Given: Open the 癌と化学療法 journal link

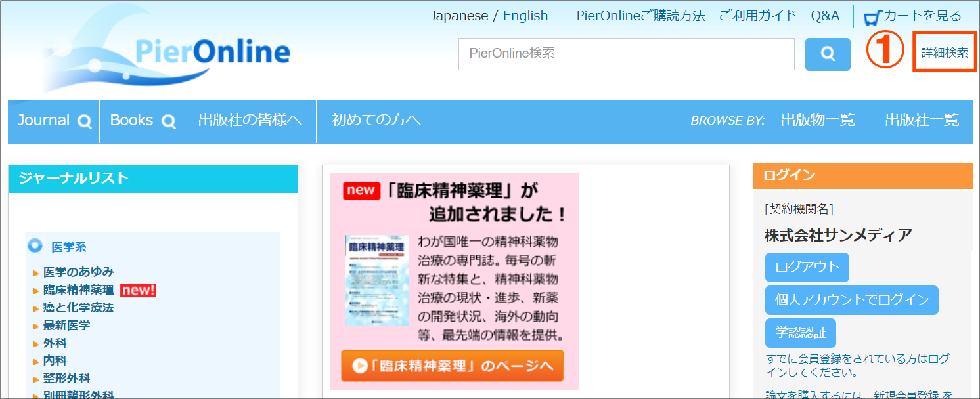Looking at the screenshot, I should click(x=78, y=307).
